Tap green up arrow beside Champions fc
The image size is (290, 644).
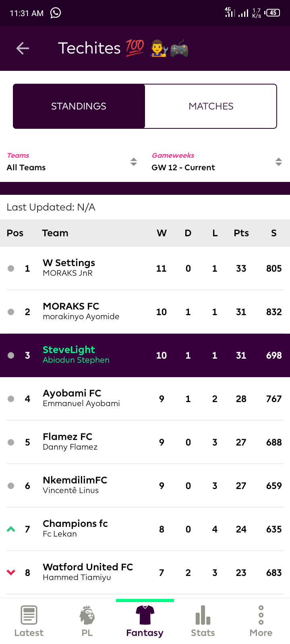coord(11,529)
